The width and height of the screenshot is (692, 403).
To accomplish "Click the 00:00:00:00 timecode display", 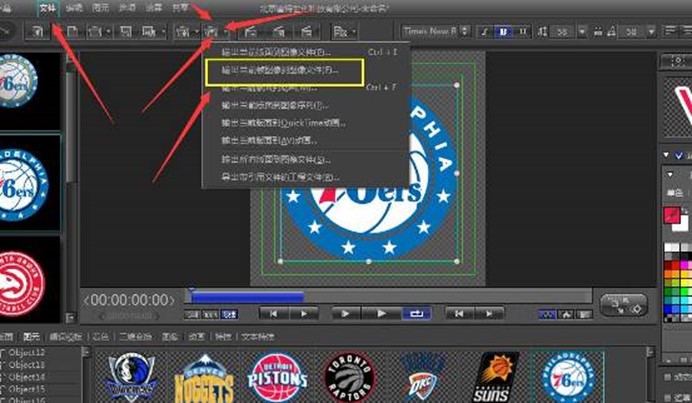I will point(128,300).
